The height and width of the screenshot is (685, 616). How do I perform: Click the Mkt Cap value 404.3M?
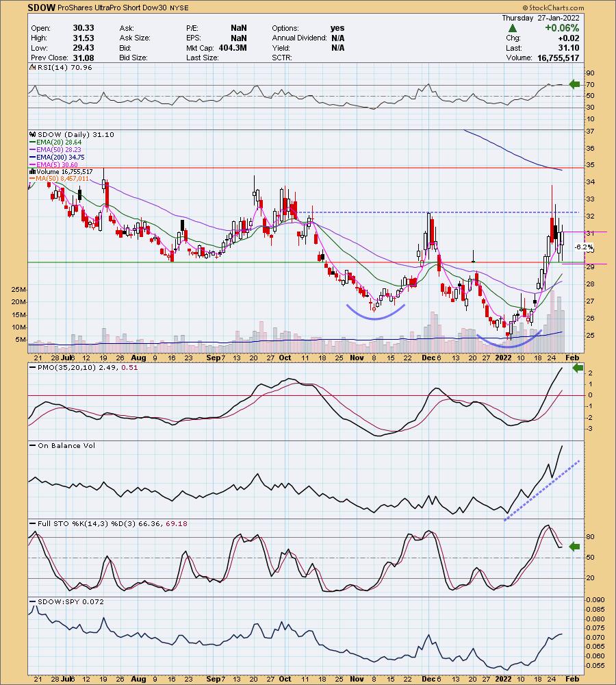point(233,48)
